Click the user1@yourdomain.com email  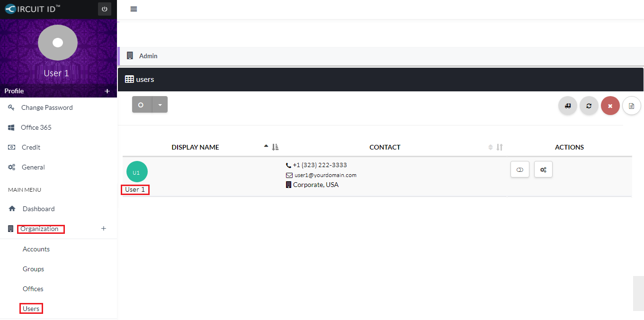point(325,175)
